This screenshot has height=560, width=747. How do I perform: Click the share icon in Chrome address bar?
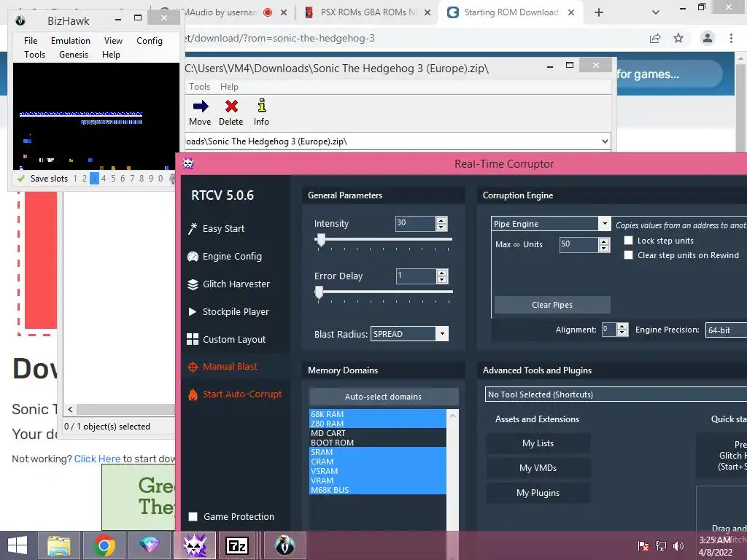655,39
